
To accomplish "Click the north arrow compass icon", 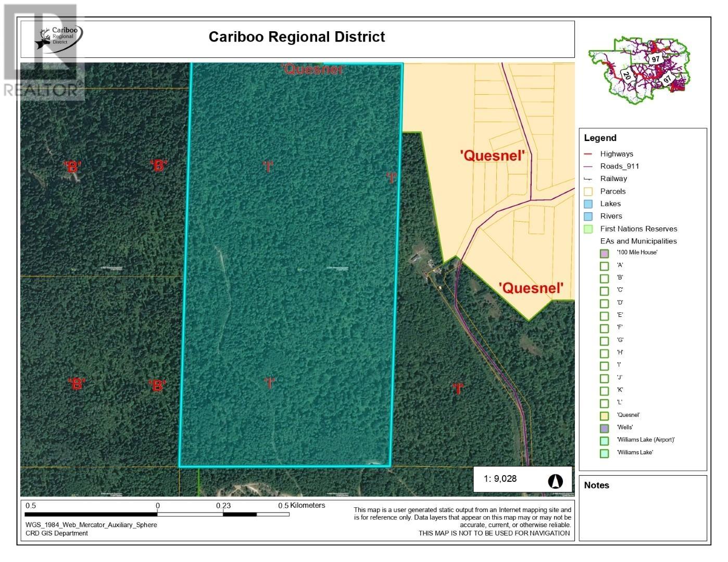I will coord(555,481).
